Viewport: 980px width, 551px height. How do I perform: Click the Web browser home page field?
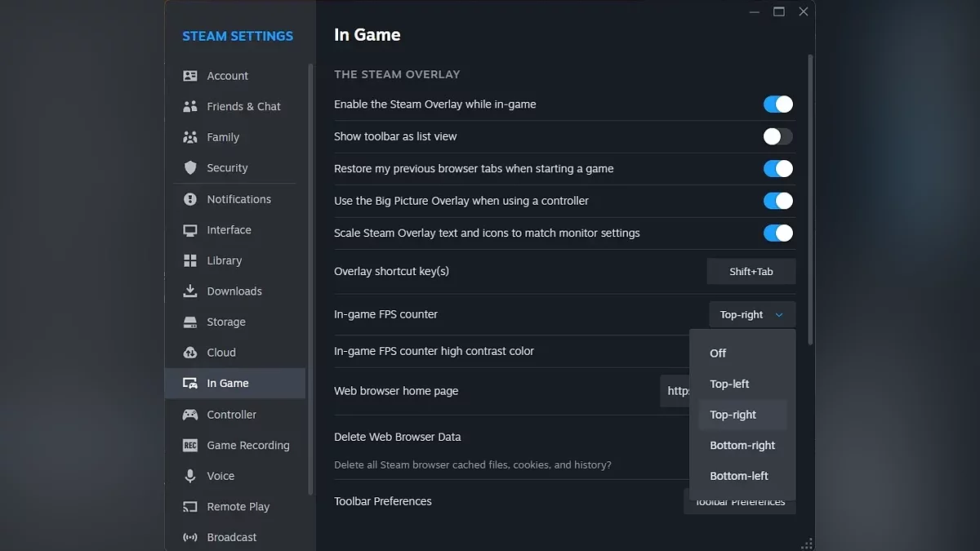click(x=675, y=391)
